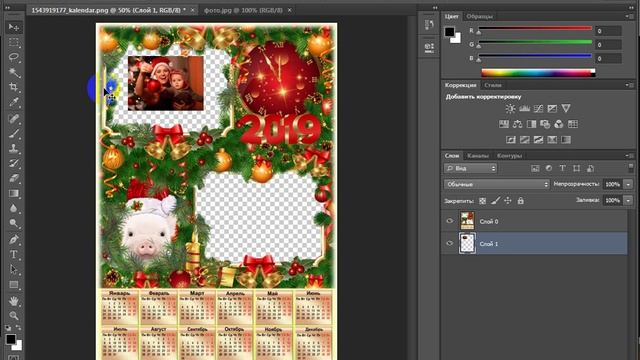640x360 pixels.
Task: Add a Curves adjustment
Action: click(538, 109)
